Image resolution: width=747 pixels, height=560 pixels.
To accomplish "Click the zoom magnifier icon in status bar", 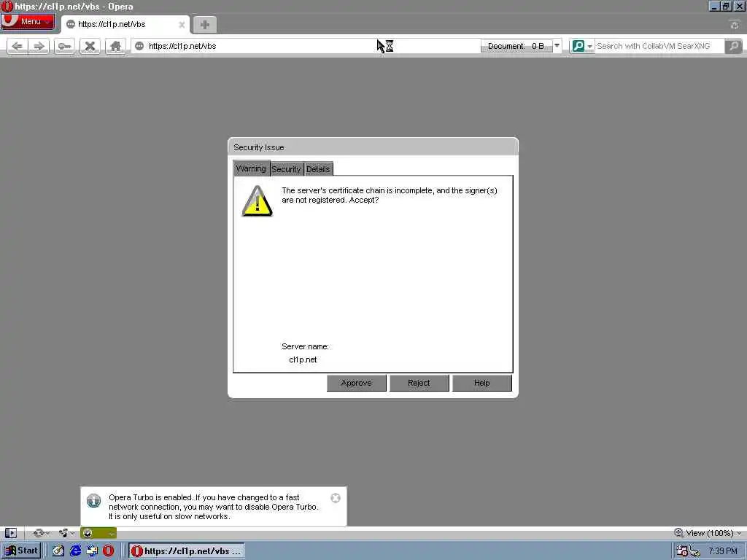I will (x=678, y=533).
